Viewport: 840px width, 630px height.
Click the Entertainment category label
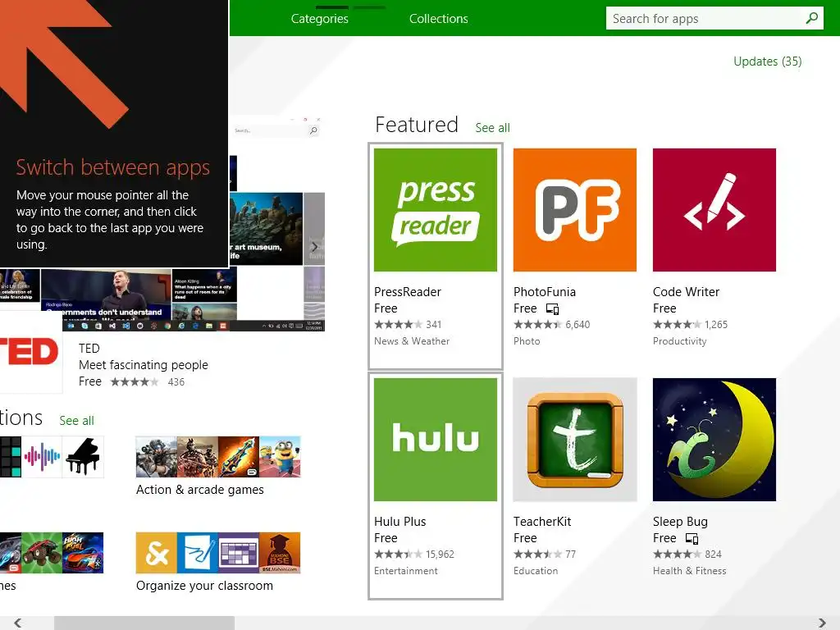click(x=405, y=571)
